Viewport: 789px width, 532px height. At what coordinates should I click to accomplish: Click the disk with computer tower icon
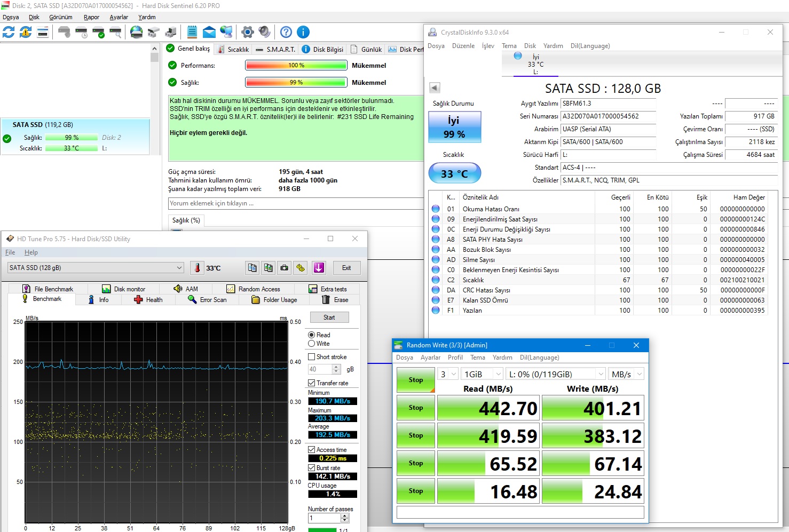pyautogui.click(x=171, y=32)
